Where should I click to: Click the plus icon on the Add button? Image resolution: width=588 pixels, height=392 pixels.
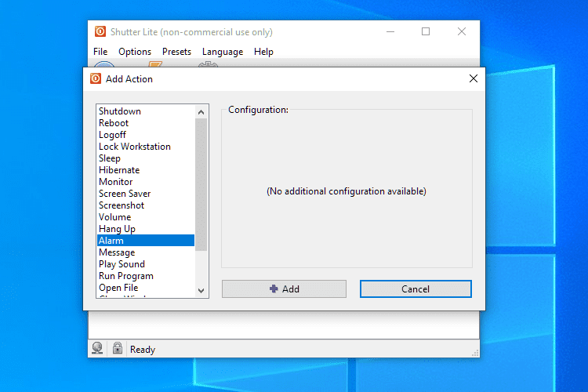tap(274, 289)
